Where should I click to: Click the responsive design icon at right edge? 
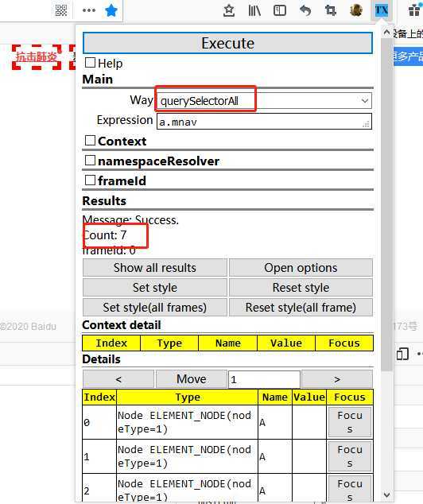402,355
